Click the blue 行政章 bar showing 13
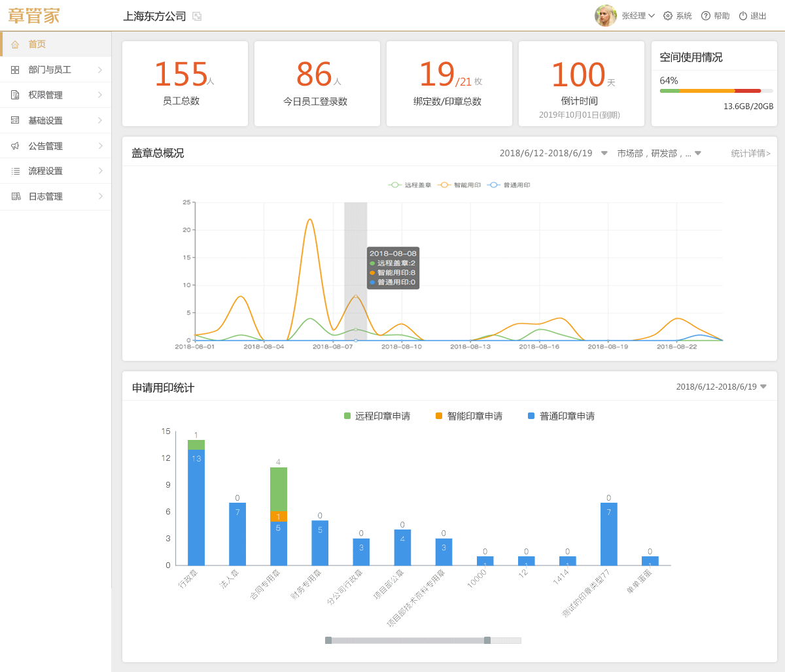The width and height of the screenshot is (785, 672). [x=196, y=507]
